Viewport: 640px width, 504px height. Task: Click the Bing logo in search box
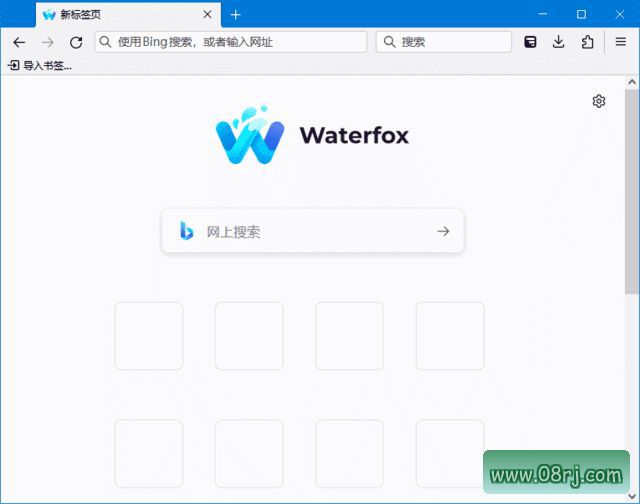tap(186, 231)
